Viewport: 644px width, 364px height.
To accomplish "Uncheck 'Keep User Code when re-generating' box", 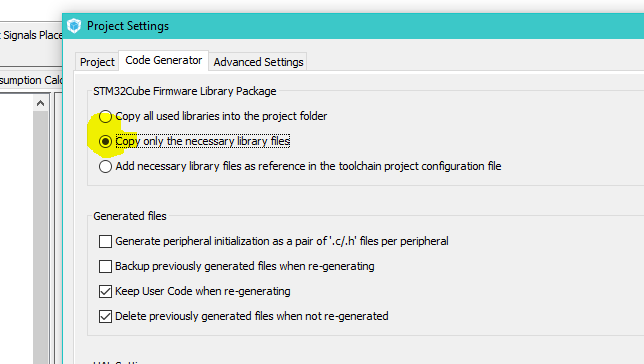I will point(105,291).
